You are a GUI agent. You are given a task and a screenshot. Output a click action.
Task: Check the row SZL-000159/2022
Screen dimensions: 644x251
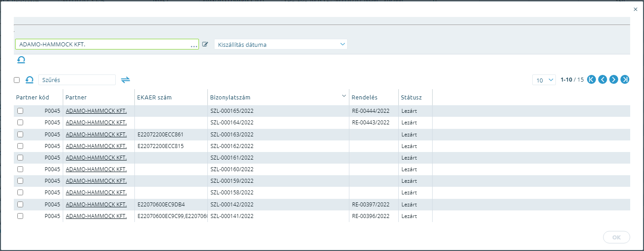pyautogui.click(x=20, y=181)
